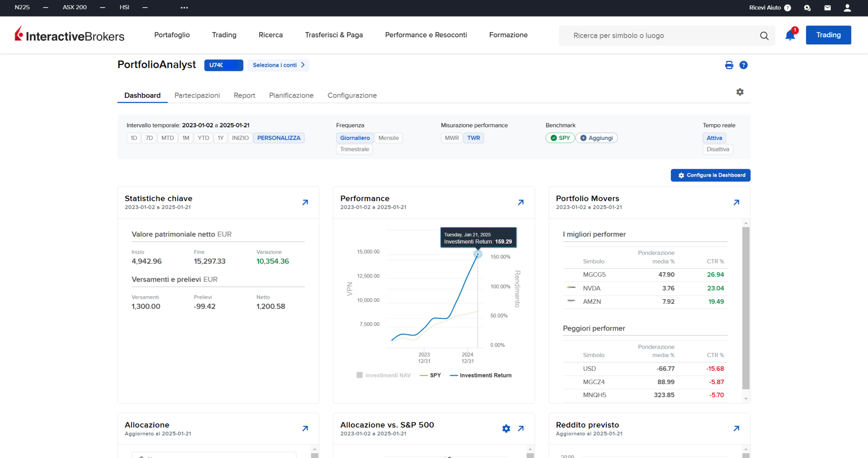
Task: Click the Configura la Dashboard button
Action: coord(710,175)
